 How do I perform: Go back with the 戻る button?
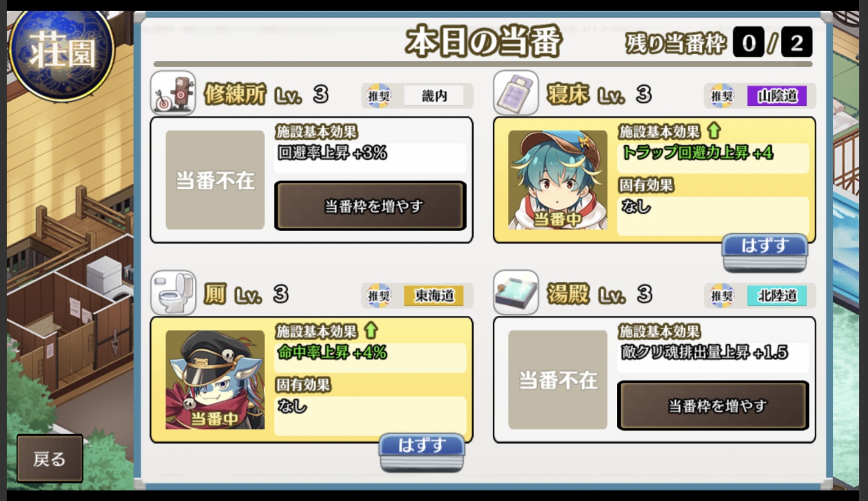(49, 458)
